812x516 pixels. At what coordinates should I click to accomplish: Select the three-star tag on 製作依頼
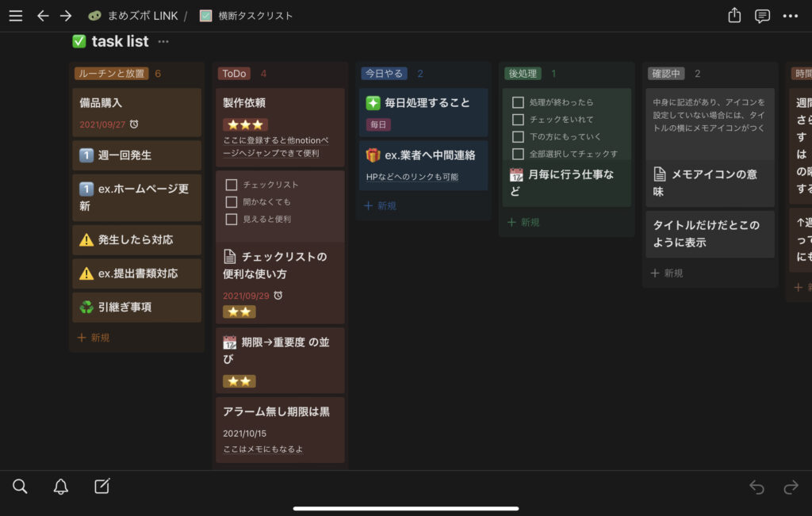coord(246,124)
